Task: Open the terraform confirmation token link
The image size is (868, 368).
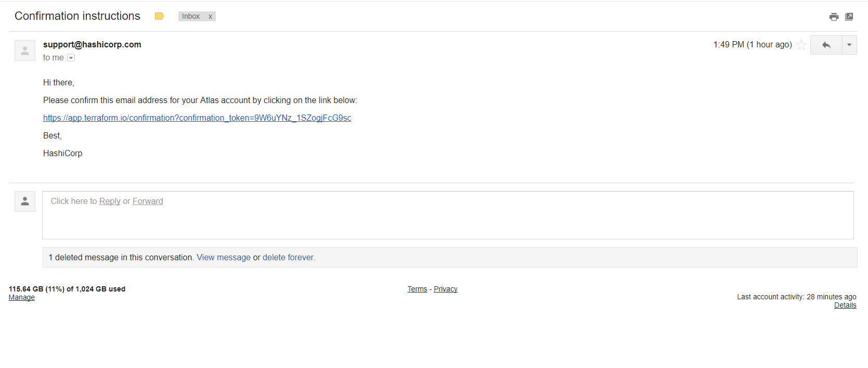Action: [197, 118]
